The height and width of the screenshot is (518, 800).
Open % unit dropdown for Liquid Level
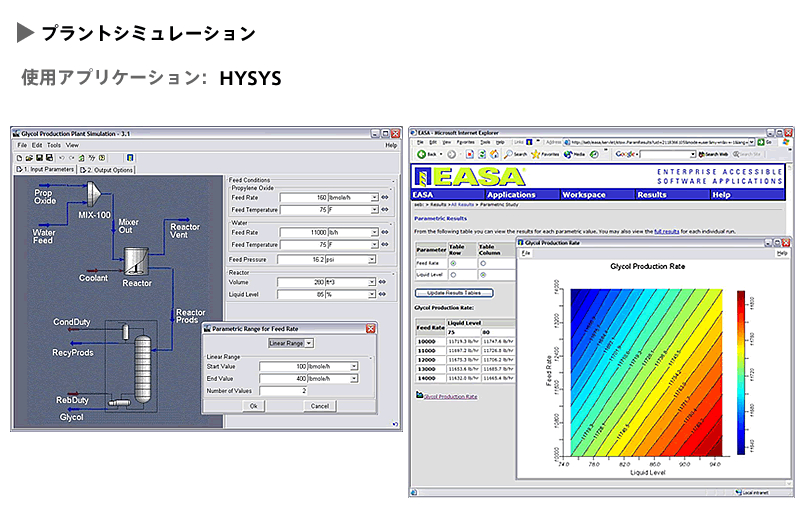click(372, 294)
